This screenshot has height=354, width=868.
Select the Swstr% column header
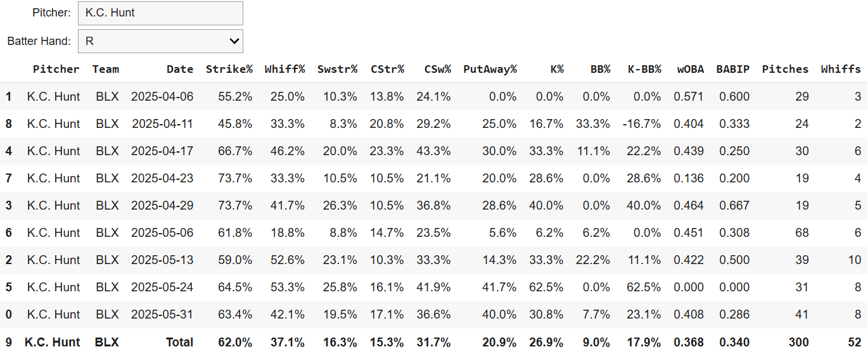[337, 69]
